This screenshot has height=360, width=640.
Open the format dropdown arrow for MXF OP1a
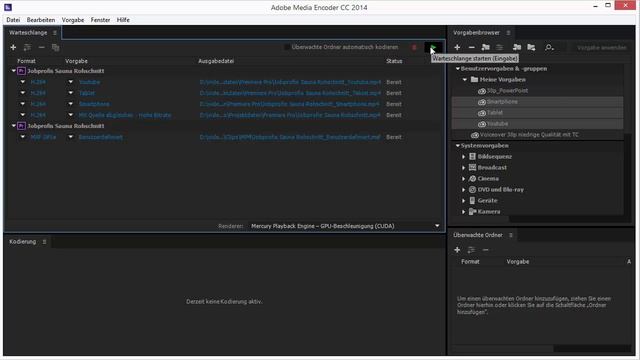(x=23, y=137)
